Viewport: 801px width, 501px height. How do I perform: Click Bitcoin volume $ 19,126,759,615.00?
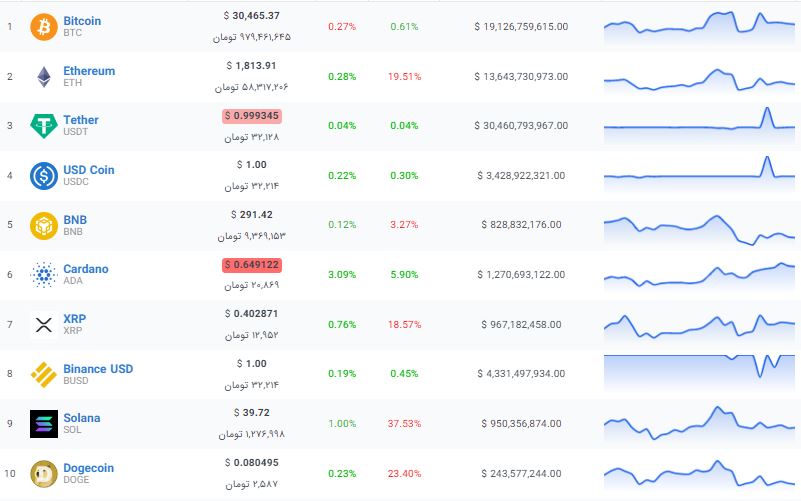521,27
